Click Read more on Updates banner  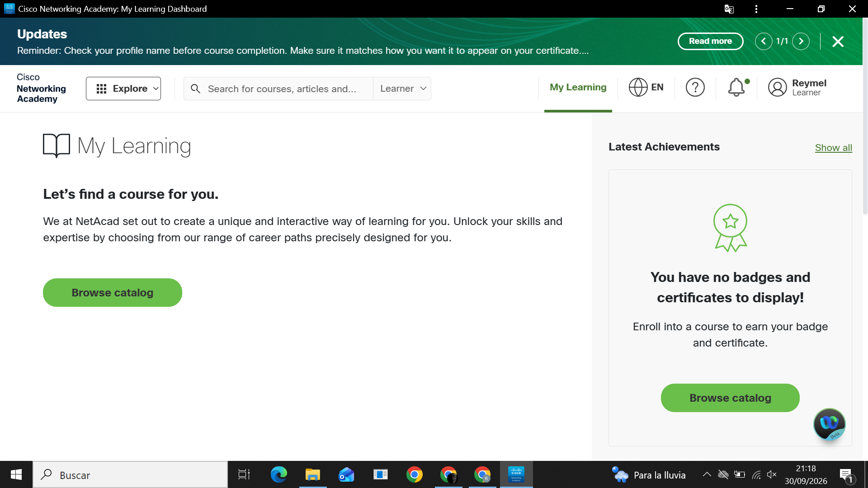(x=710, y=41)
